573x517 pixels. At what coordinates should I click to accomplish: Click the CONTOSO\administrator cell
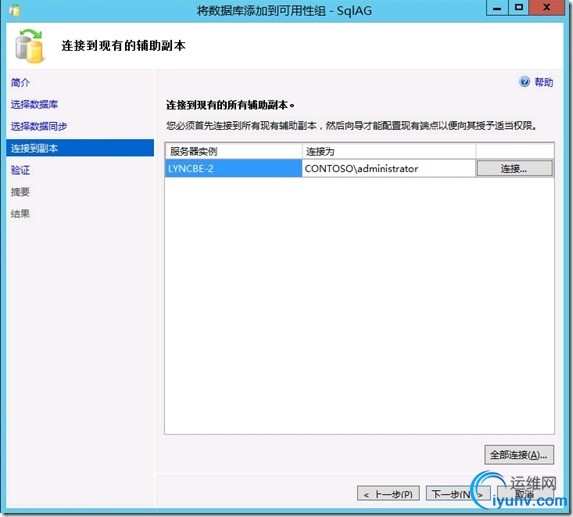388,168
